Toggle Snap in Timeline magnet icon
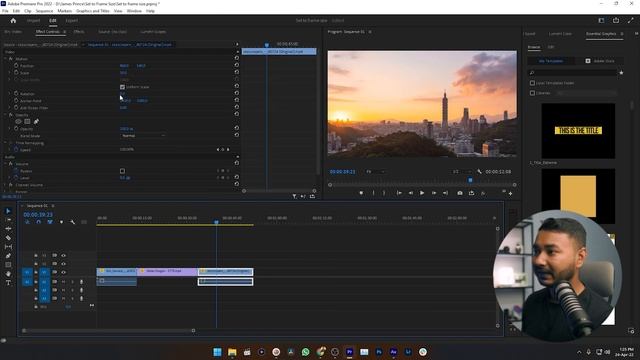This screenshot has height=360, width=640. coord(38,222)
